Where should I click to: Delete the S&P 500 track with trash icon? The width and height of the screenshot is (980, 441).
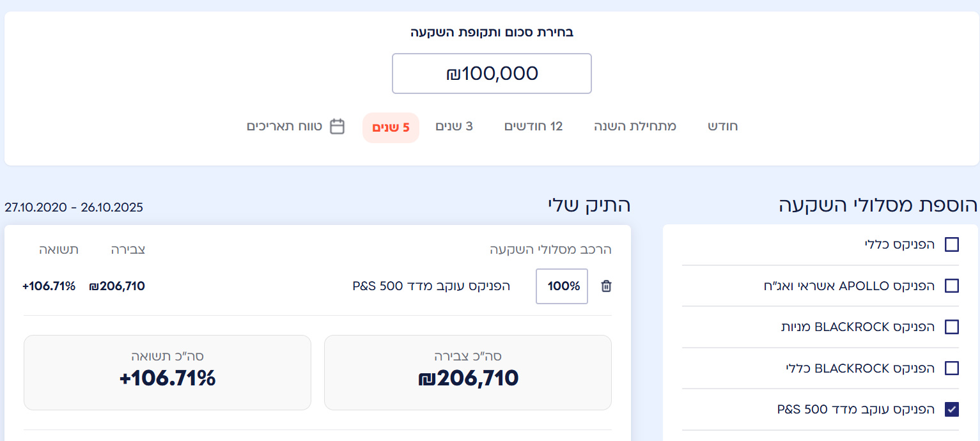point(606,286)
